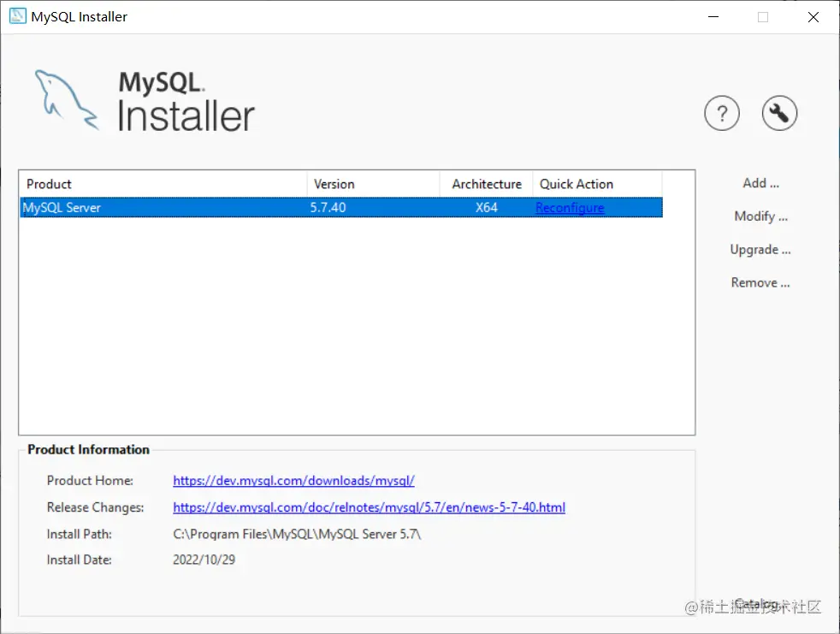The width and height of the screenshot is (840, 634).
Task: Click the Architecture column header
Action: (x=487, y=184)
